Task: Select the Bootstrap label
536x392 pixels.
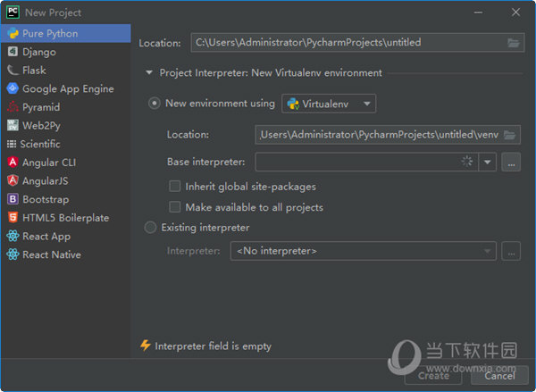Action: 46,200
